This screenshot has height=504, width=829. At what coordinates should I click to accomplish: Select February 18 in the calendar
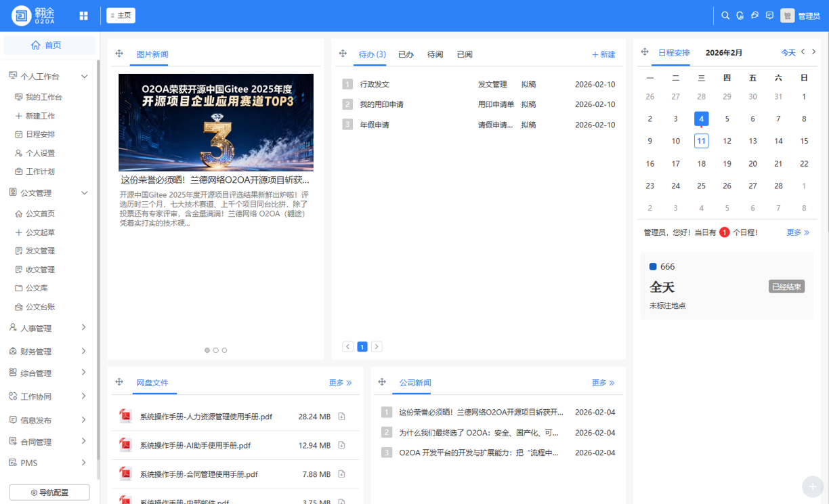tap(701, 163)
